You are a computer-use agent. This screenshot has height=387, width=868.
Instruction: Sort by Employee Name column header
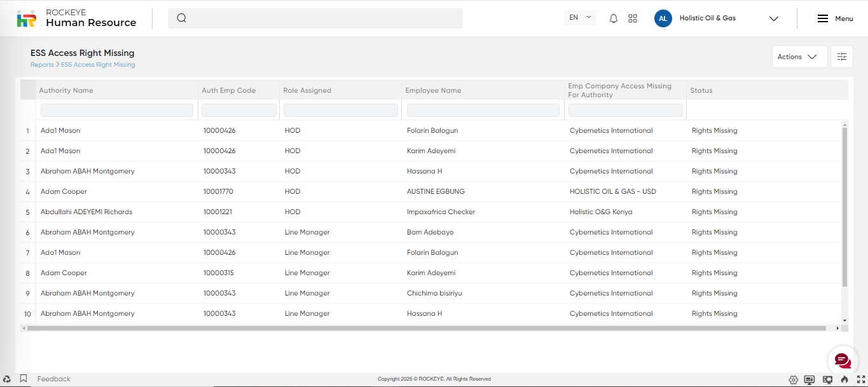tap(433, 90)
